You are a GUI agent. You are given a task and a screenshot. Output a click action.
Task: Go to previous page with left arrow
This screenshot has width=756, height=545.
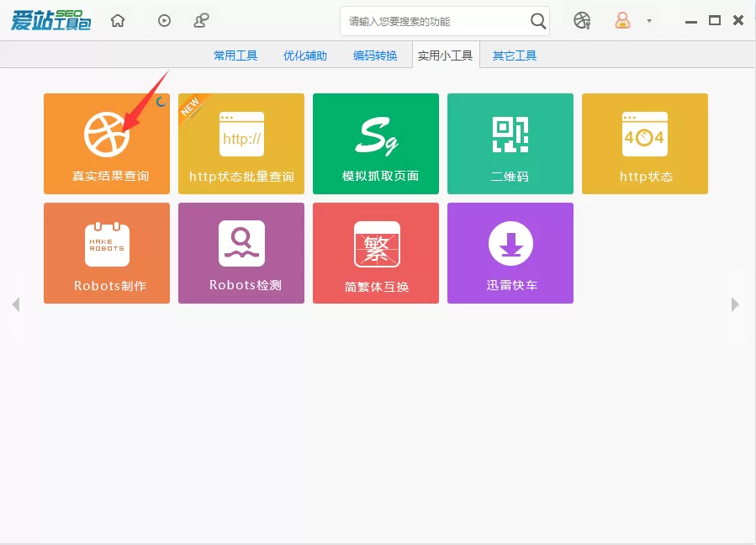16,304
